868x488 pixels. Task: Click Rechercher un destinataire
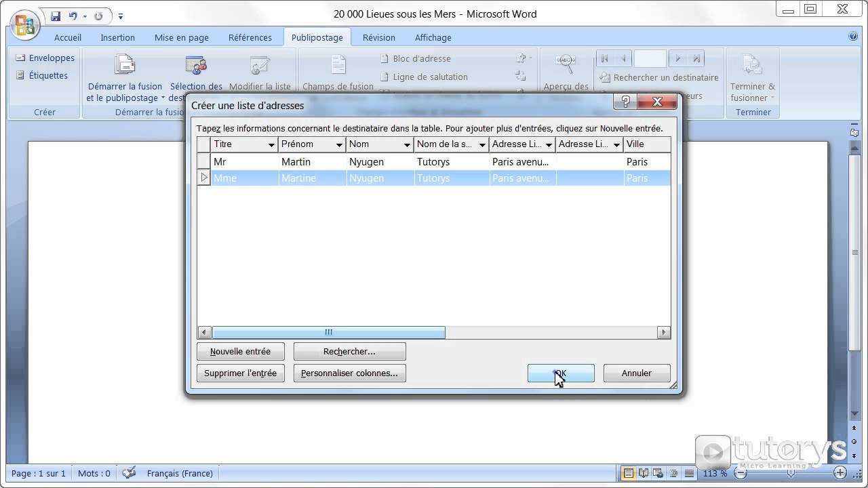click(x=658, y=77)
